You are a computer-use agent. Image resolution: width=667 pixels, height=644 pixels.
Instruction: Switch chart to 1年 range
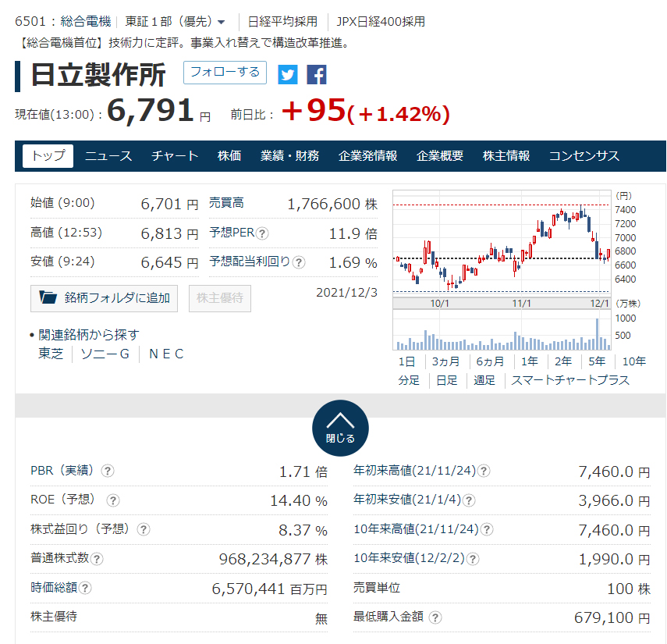point(530,361)
